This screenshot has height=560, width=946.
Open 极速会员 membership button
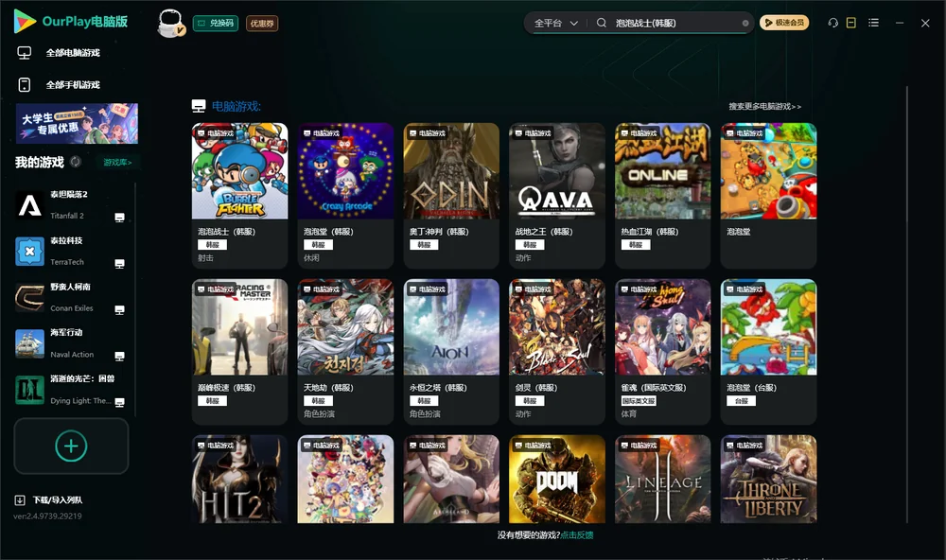pyautogui.click(x=783, y=23)
